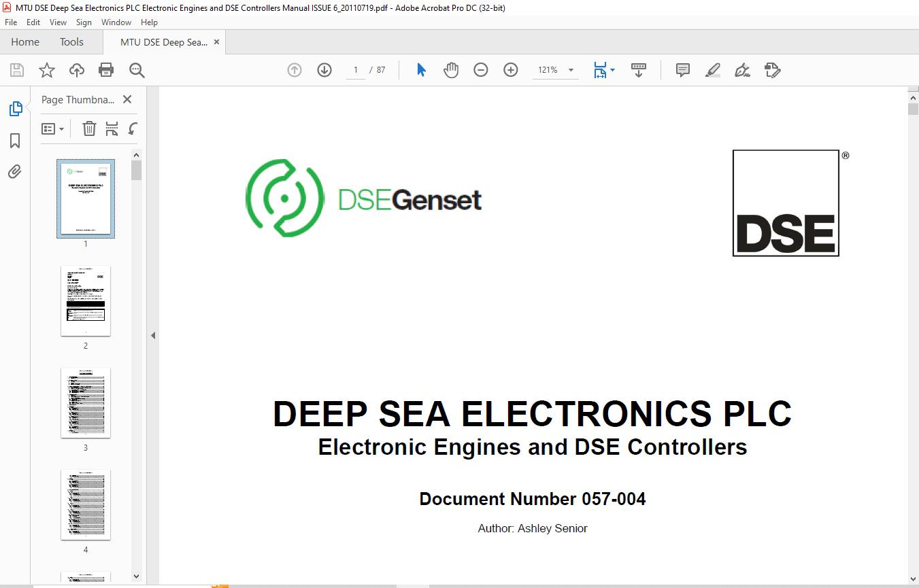Viewport: 919px width, 588px height.
Task: Zoom in with the plus icon
Action: pyautogui.click(x=511, y=70)
